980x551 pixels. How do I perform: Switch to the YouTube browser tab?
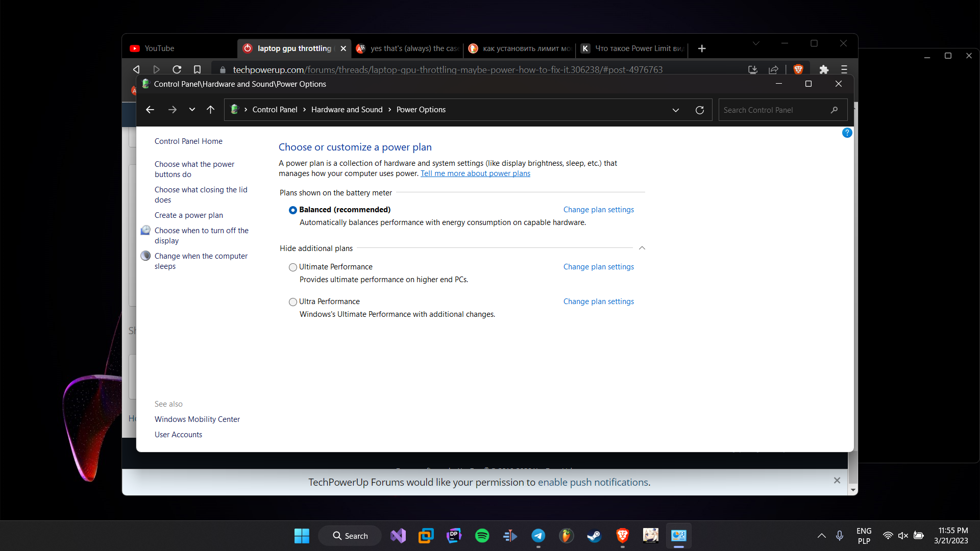click(179, 48)
